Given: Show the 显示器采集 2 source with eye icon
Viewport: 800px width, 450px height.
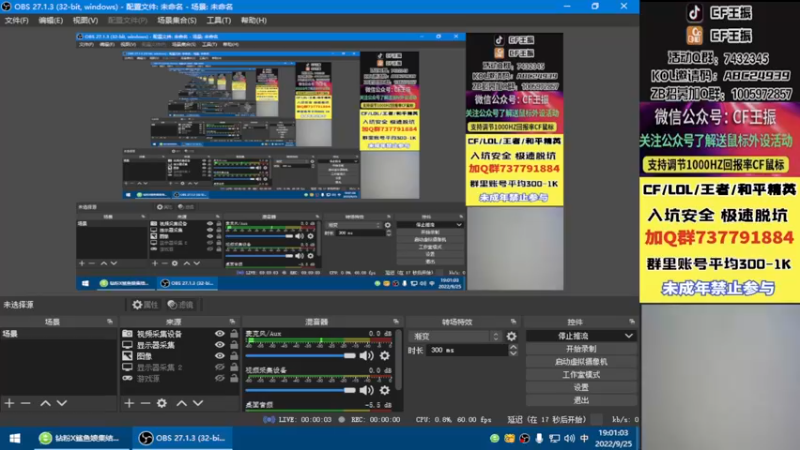Looking at the screenshot, I should [219, 367].
